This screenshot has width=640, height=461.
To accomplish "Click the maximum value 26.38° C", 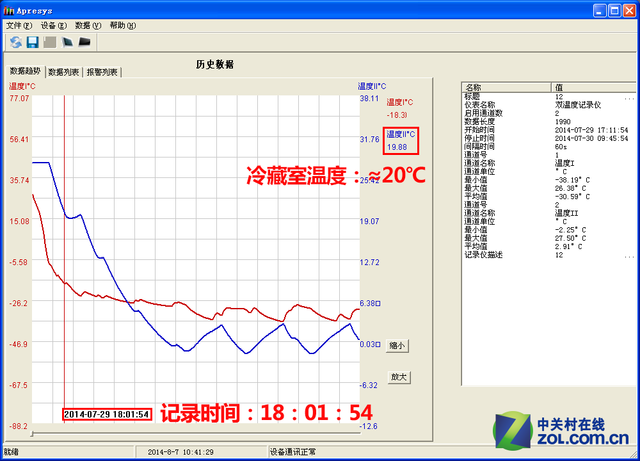I will tap(571, 188).
